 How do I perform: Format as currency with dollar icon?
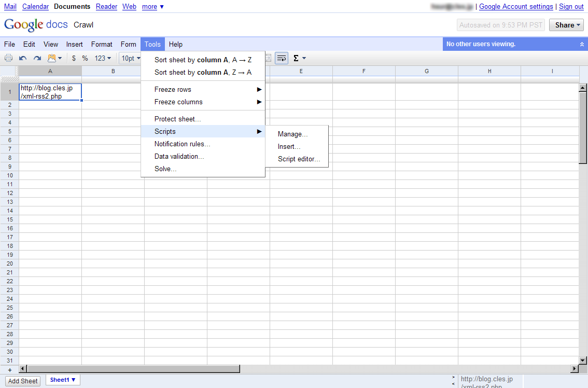pyautogui.click(x=74, y=58)
